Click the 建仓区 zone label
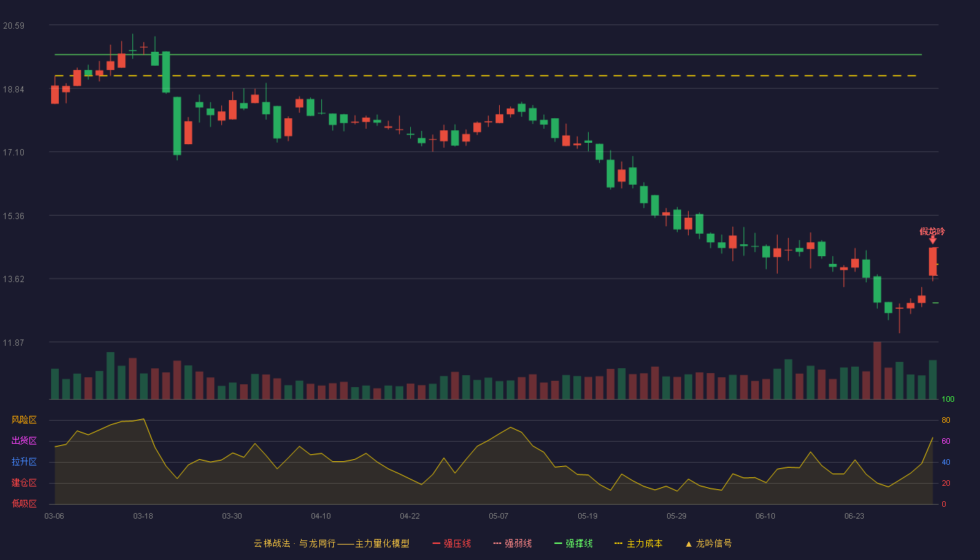The image size is (980, 560). click(x=24, y=483)
